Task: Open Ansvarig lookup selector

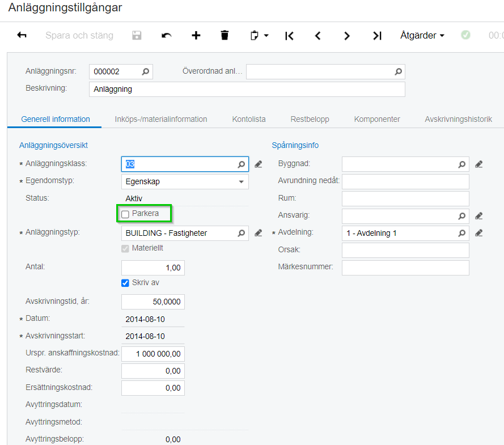Action: point(462,216)
